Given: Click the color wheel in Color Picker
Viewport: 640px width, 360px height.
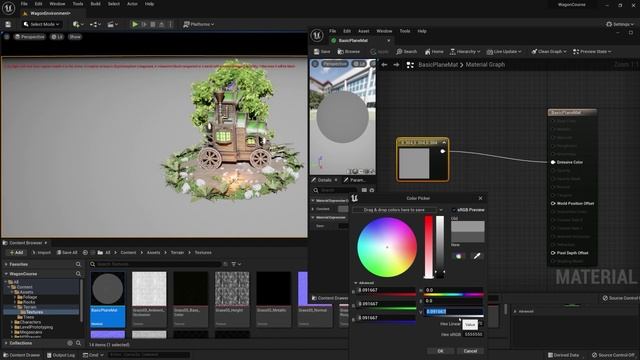Looking at the screenshot, I should click(387, 247).
